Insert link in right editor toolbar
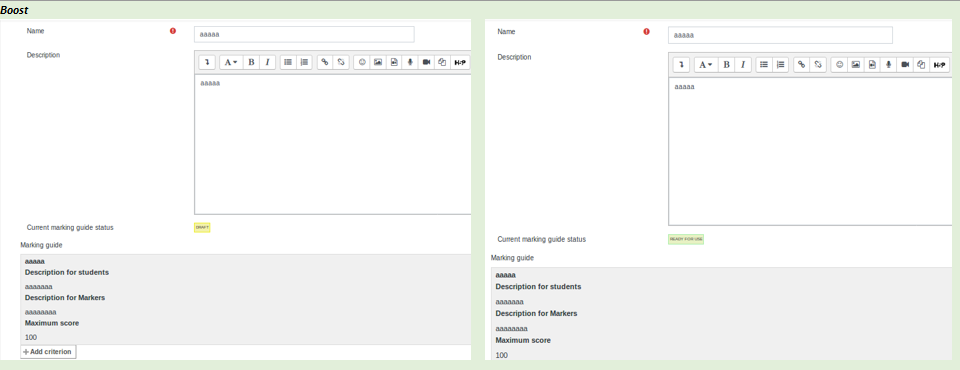 click(x=801, y=64)
